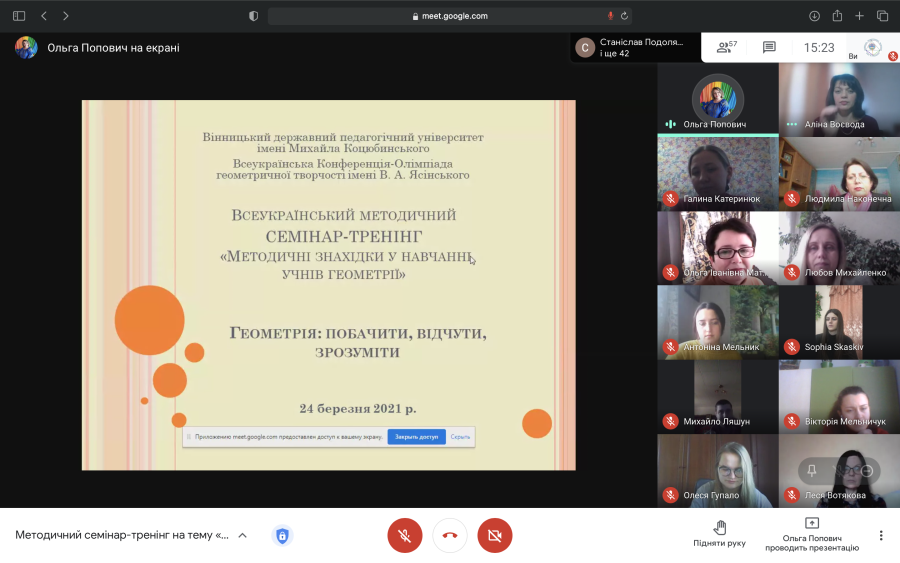Image resolution: width=900 pixels, height=563 pixels.
Task: Click the blue Закрыть доступ button
Action: point(417,437)
